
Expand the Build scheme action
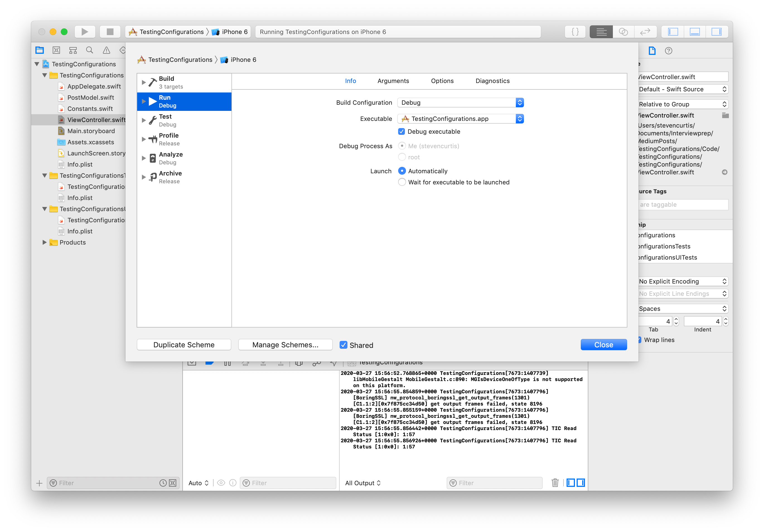(x=144, y=82)
